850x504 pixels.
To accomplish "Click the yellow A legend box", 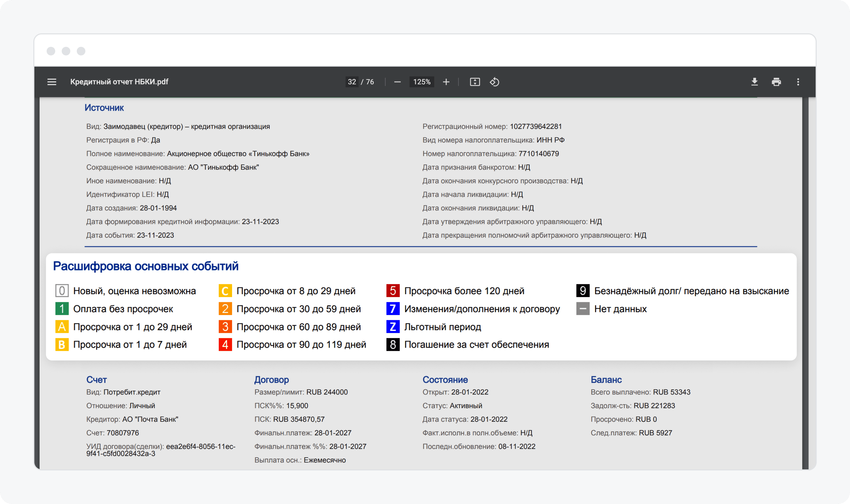I will [62, 327].
